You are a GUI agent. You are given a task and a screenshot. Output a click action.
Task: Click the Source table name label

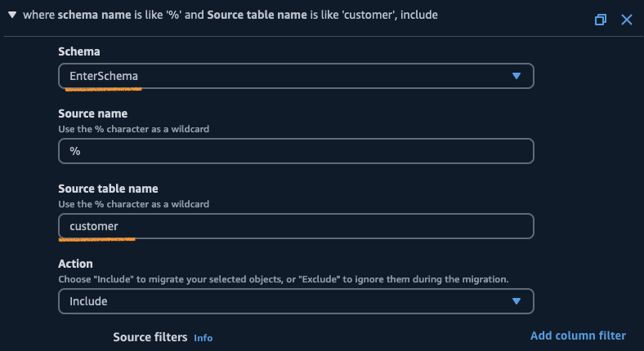tap(108, 189)
